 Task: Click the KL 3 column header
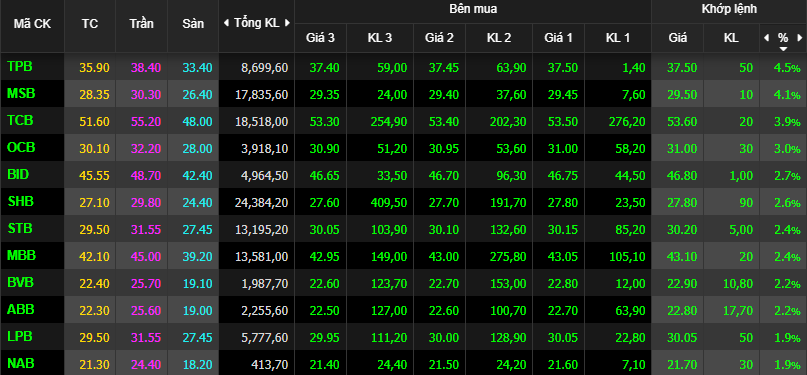pyautogui.click(x=380, y=38)
